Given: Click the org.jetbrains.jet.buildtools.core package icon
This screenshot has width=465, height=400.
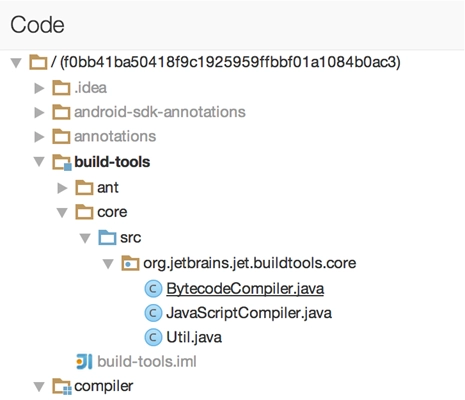Looking at the screenshot, I should pyautogui.click(x=130, y=263).
